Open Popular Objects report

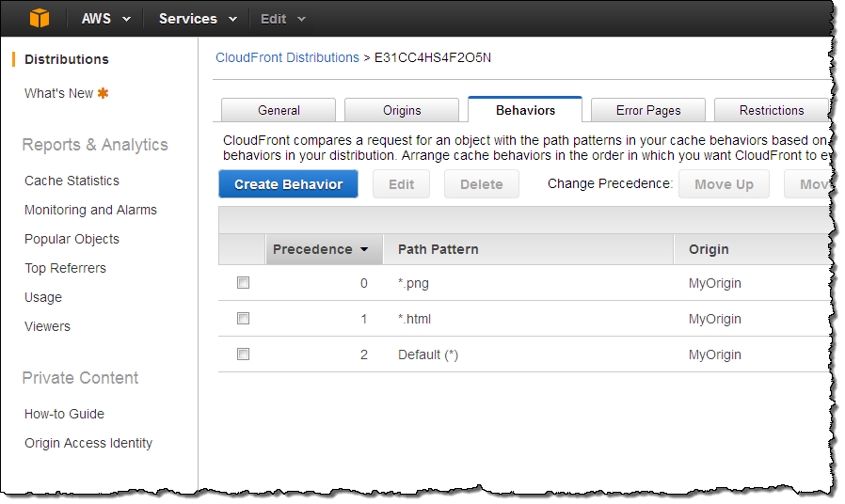click(72, 239)
